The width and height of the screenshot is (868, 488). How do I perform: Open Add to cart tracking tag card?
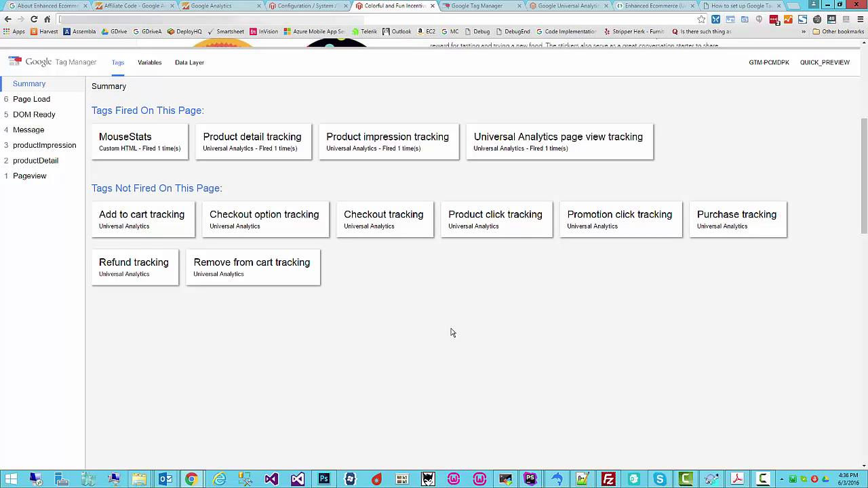click(143, 219)
